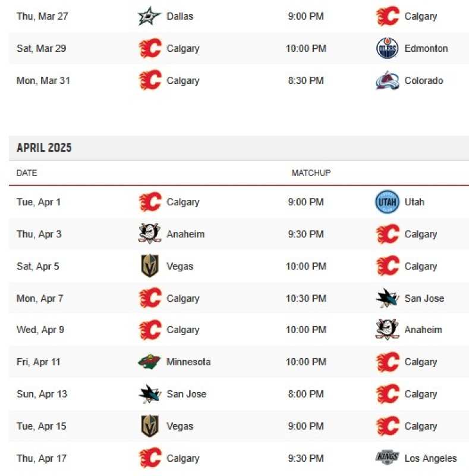Click the APRIL 2025 section header
Image resolution: width=469 pixels, height=476 pixels.
click(x=44, y=148)
